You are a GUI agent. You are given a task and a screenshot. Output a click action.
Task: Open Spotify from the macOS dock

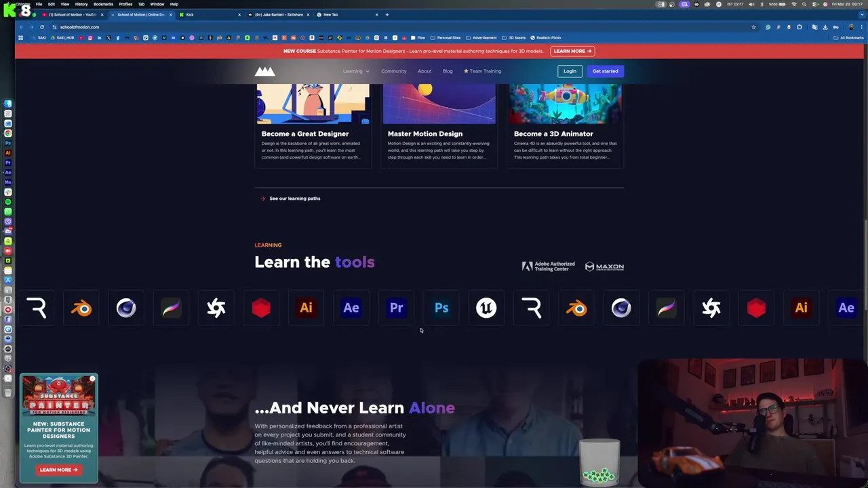[8, 202]
